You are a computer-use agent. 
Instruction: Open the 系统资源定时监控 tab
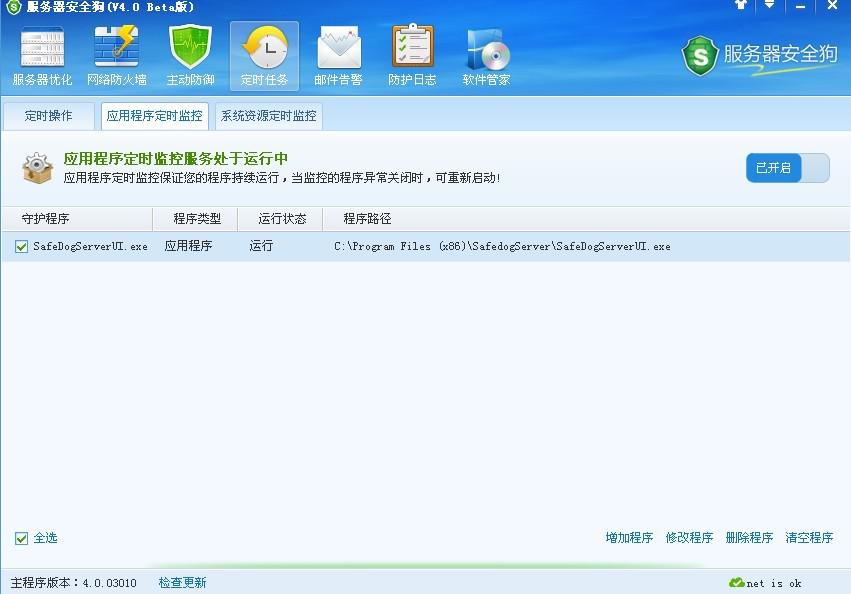tap(267, 115)
